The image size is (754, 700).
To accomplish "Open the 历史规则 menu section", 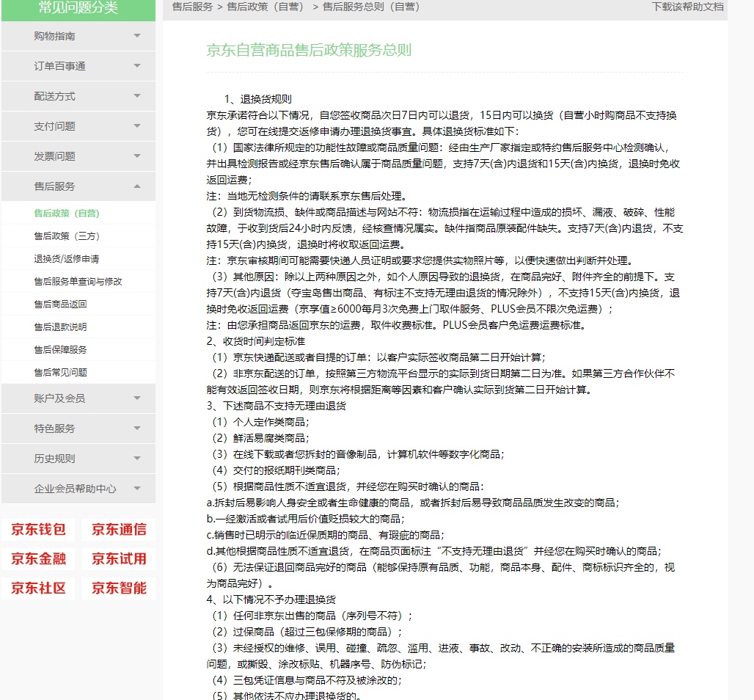I will coord(55,459).
